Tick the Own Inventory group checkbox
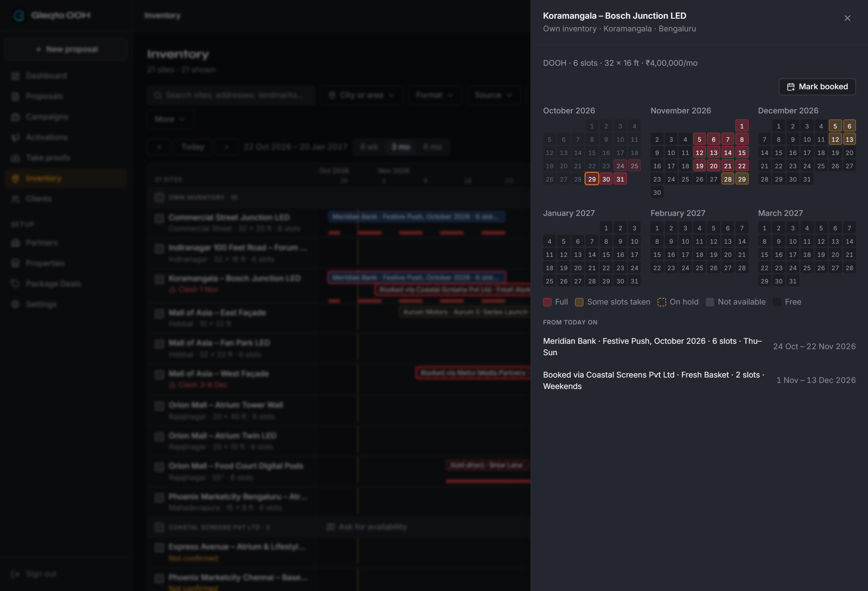This screenshot has height=591, width=868. [x=159, y=198]
